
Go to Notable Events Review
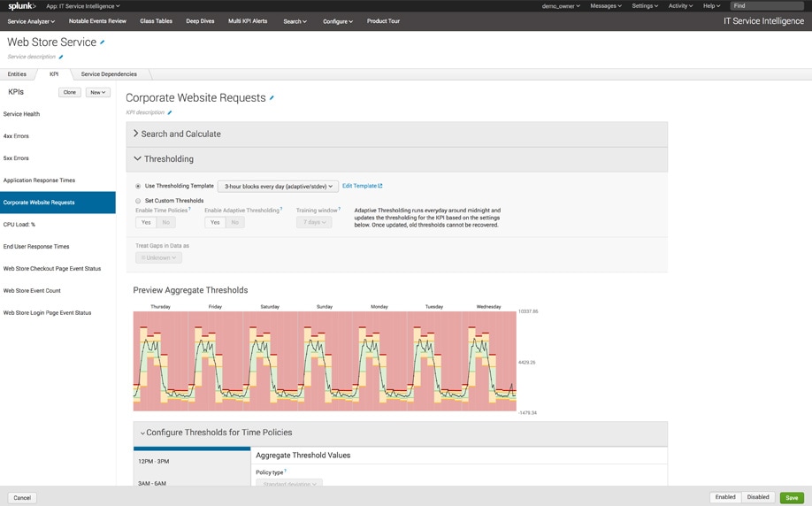pyautogui.click(x=97, y=21)
